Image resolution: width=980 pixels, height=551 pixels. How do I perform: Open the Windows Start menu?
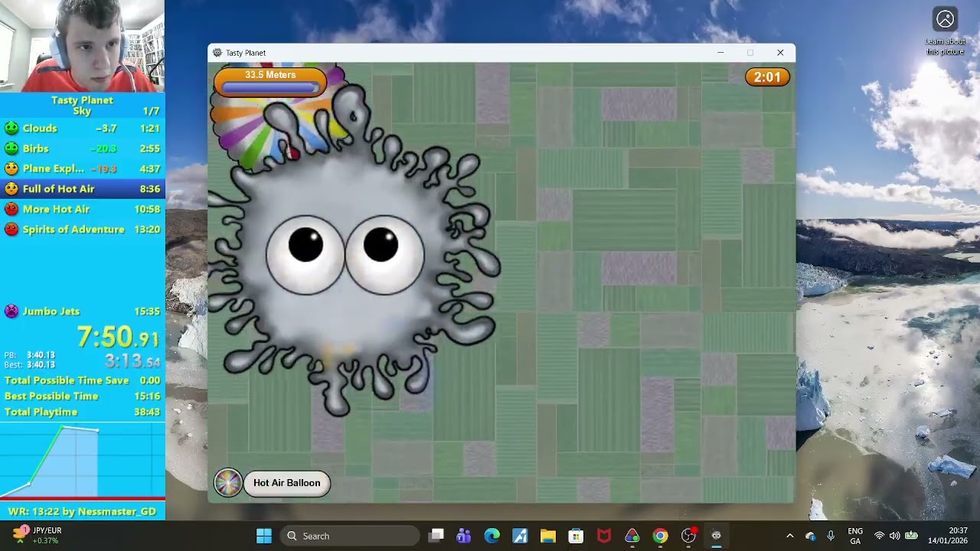coord(264,536)
